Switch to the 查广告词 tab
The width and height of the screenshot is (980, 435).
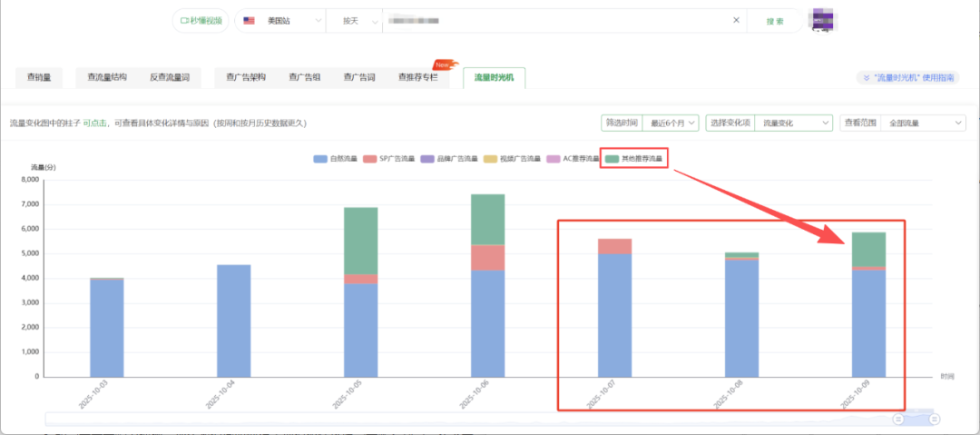point(358,77)
